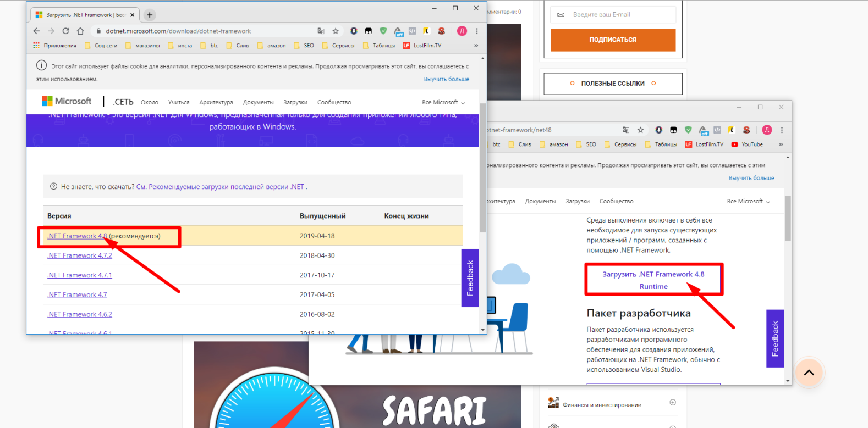This screenshot has height=428, width=868.
Task: Show hidden bookmarks chevron in the right window
Action: click(781, 144)
